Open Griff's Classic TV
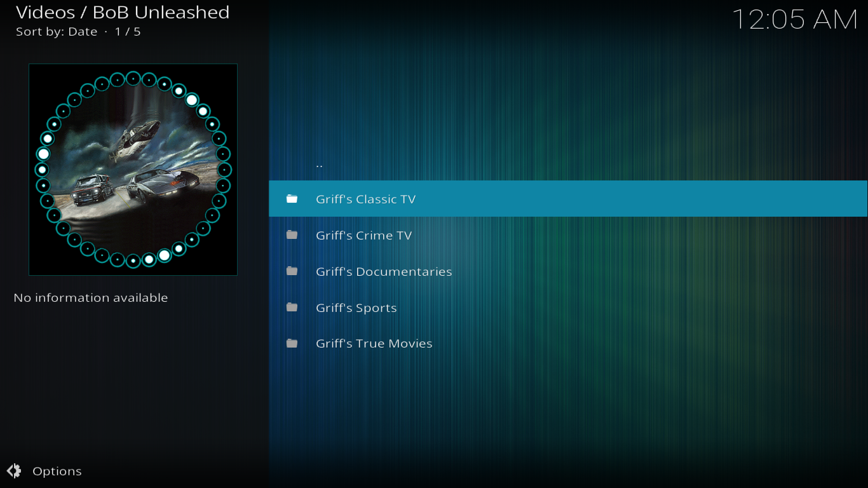The image size is (868, 488). 568,199
